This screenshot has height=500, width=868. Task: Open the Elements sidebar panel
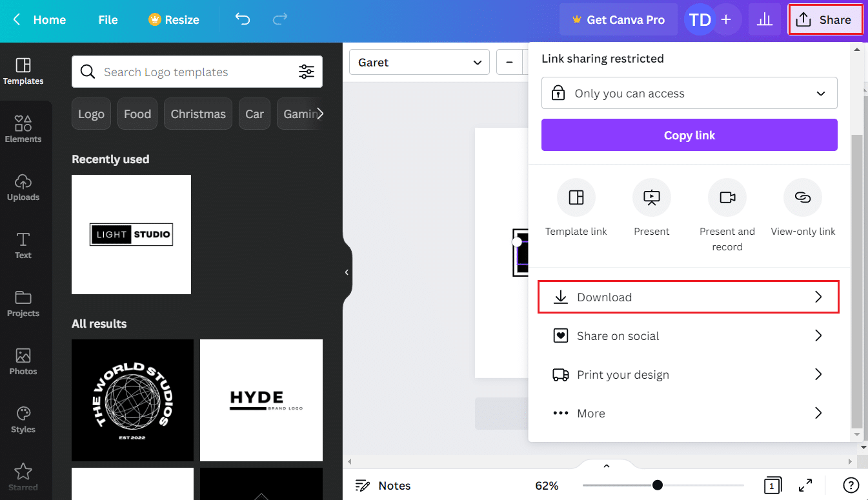[23, 129]
